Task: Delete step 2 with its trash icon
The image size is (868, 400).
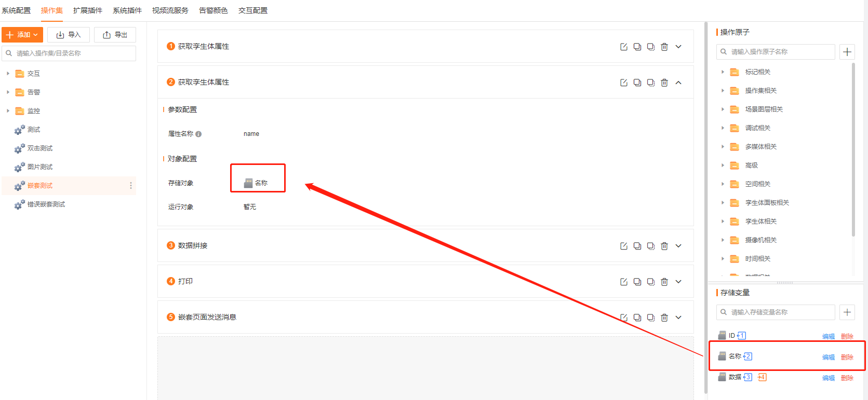Action: (664, 82)
